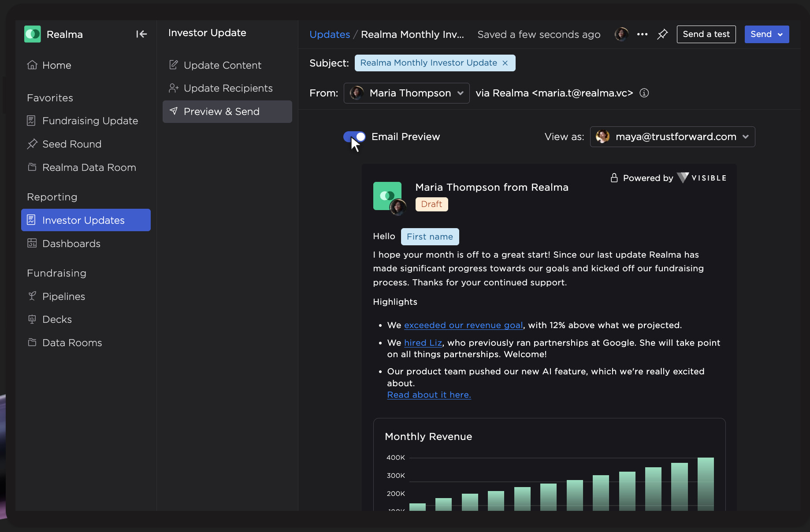Click the Preview & Send paper-plane icon
The width and height of the screenshot is (810, 532).
(174, 111)
